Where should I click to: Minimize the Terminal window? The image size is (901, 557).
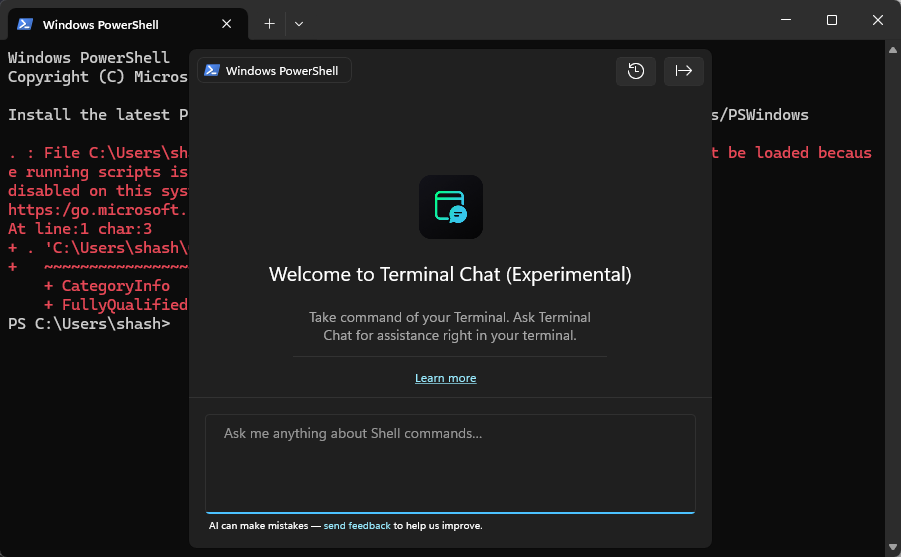tap(785, 21)
